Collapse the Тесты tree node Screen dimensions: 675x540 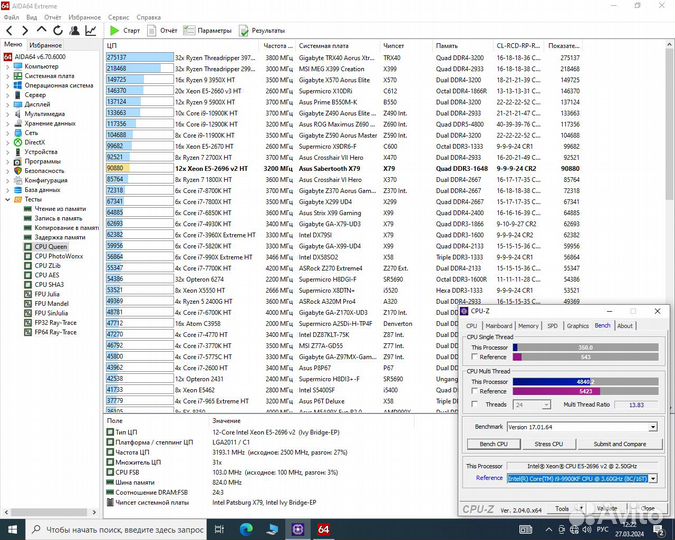click(x=7, y=199)
